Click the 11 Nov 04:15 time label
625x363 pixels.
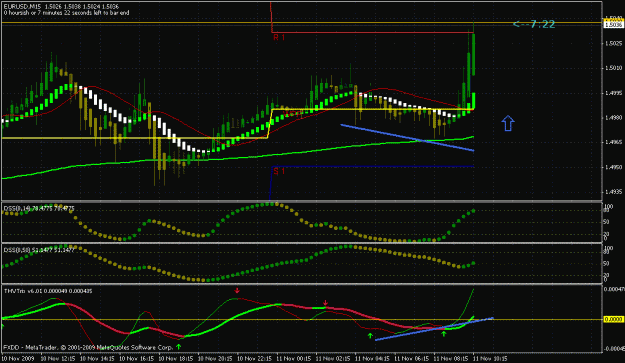(x=372, y=359)
